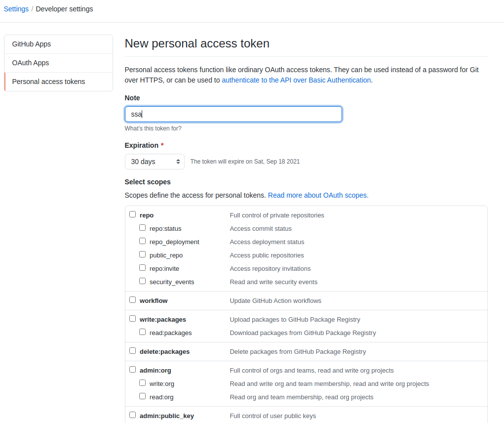Enable read:packages scope
This screenshot has width=504, height=423.
(x=142, y=332)
